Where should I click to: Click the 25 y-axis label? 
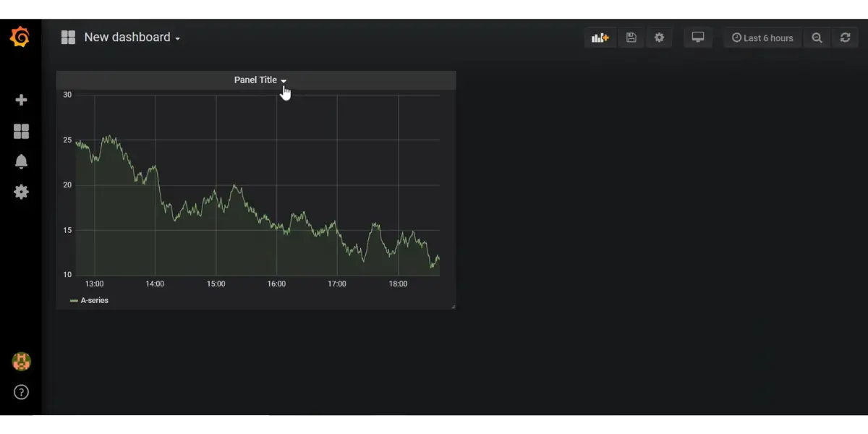click(67, 140)
